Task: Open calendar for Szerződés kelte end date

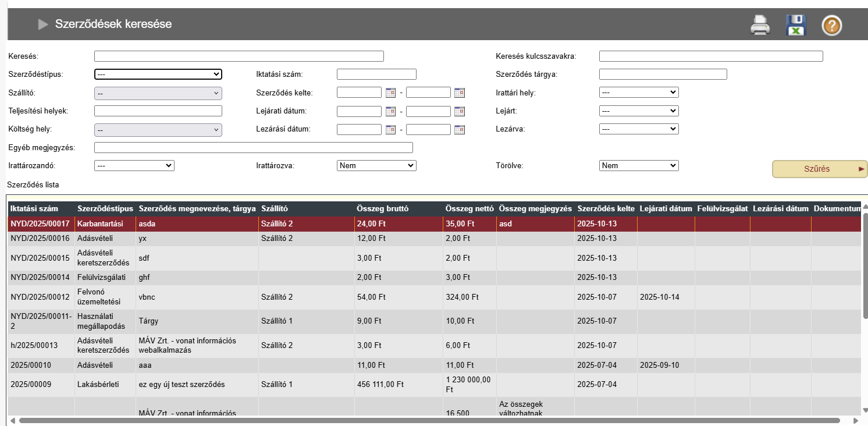Action: pos(460,93)
